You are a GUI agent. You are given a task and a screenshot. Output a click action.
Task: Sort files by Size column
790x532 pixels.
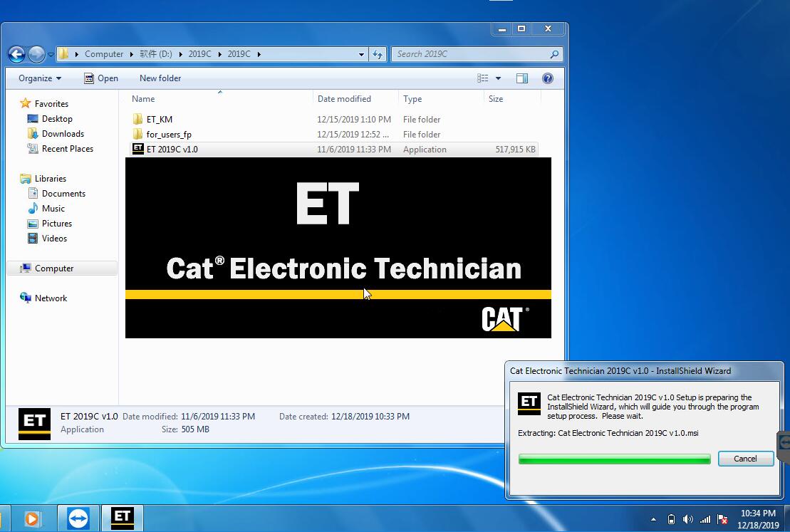tap(512, 99)
